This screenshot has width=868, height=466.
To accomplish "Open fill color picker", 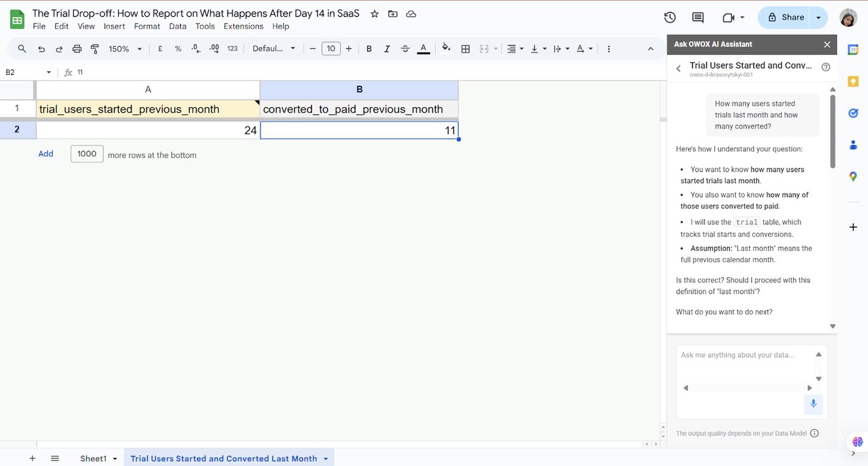I will click(446, 48).
